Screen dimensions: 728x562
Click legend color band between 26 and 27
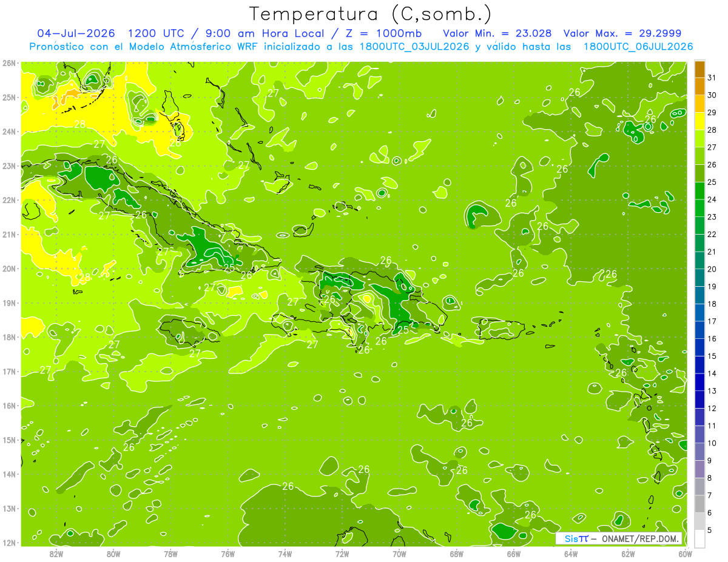[699, 156]
